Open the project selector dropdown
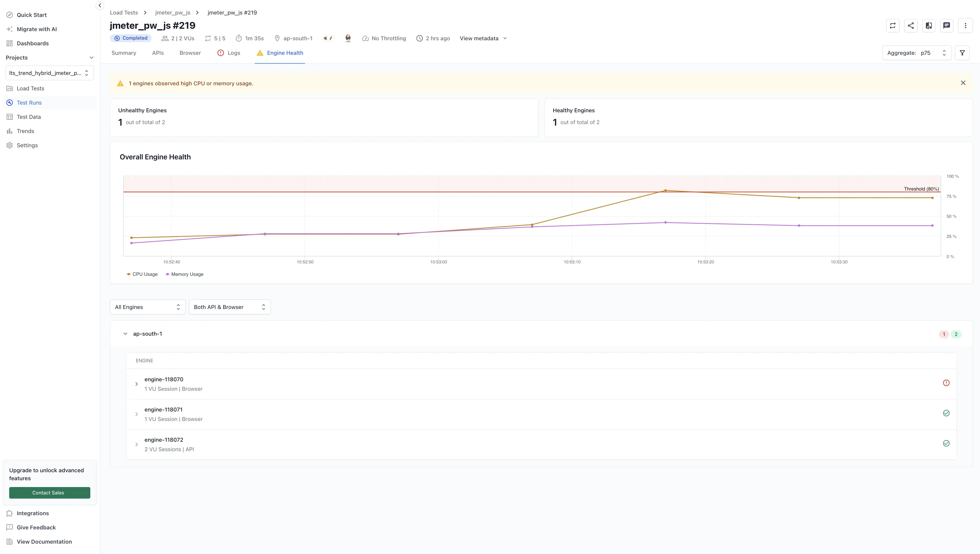 click(49, 73)
